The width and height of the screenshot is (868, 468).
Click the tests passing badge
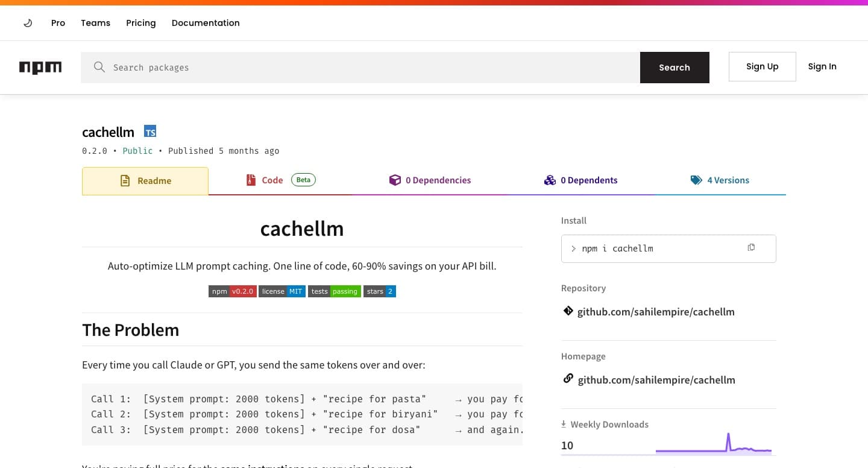[x=335, y=291]
